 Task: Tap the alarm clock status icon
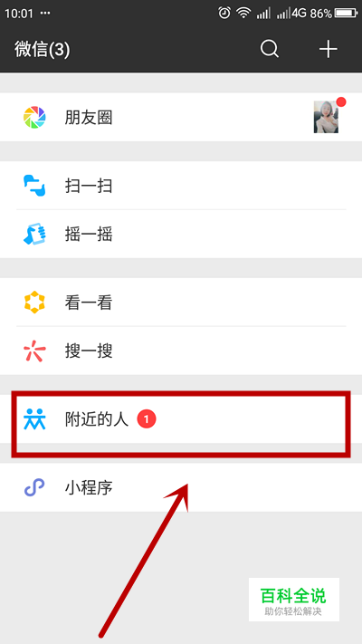pos(224,14)
